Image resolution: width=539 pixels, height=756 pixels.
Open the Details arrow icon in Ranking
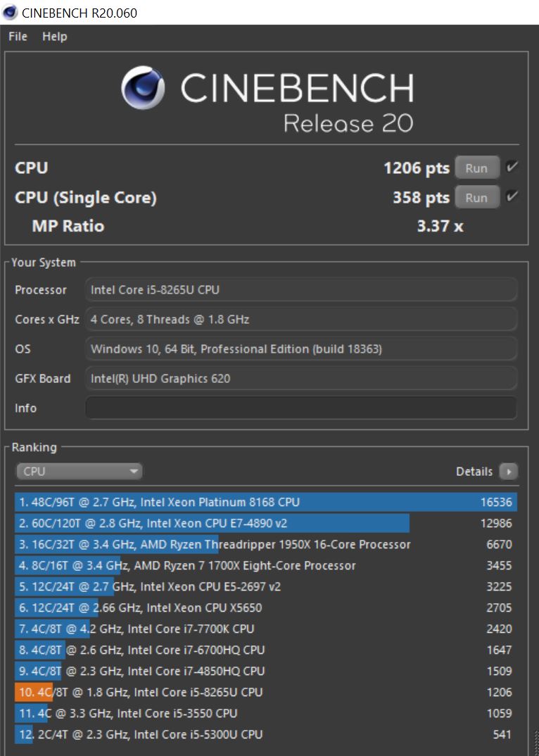508,472
